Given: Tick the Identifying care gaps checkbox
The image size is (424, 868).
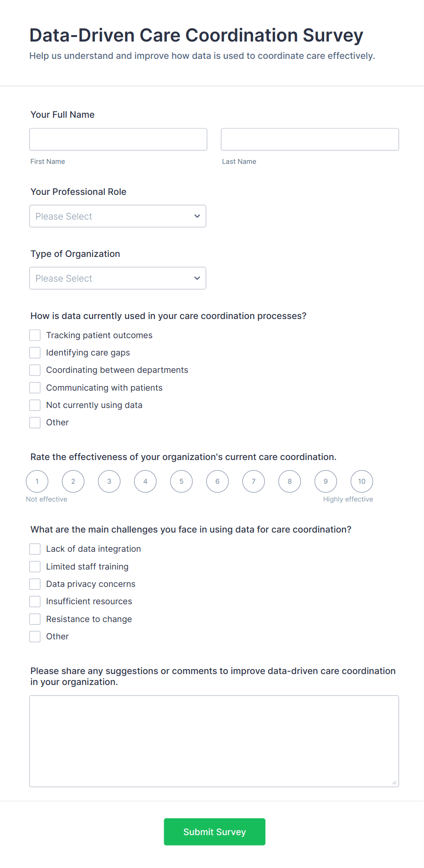Looking at the screenshot, I should point(35,353).
